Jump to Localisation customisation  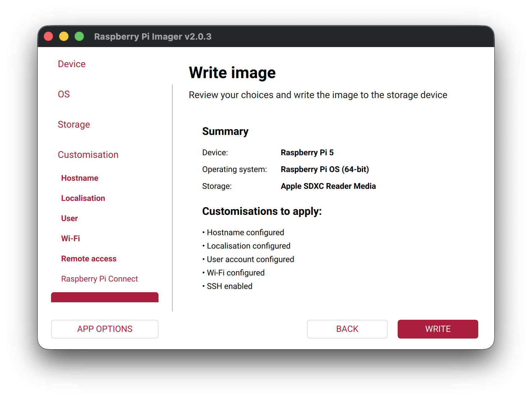[83, 198]
